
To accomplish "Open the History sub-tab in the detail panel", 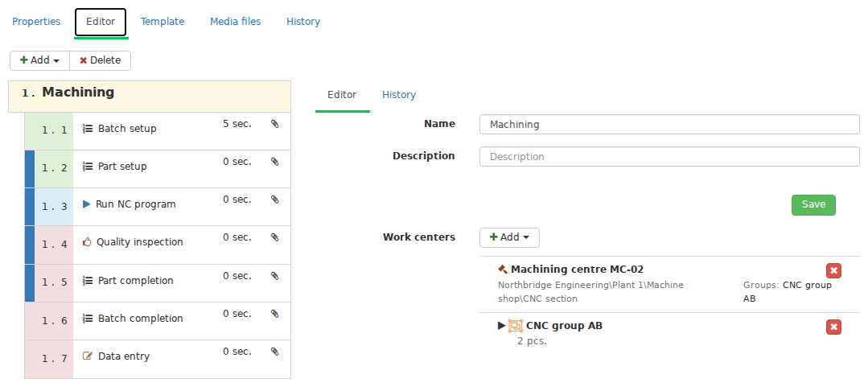I will (398, 95).
